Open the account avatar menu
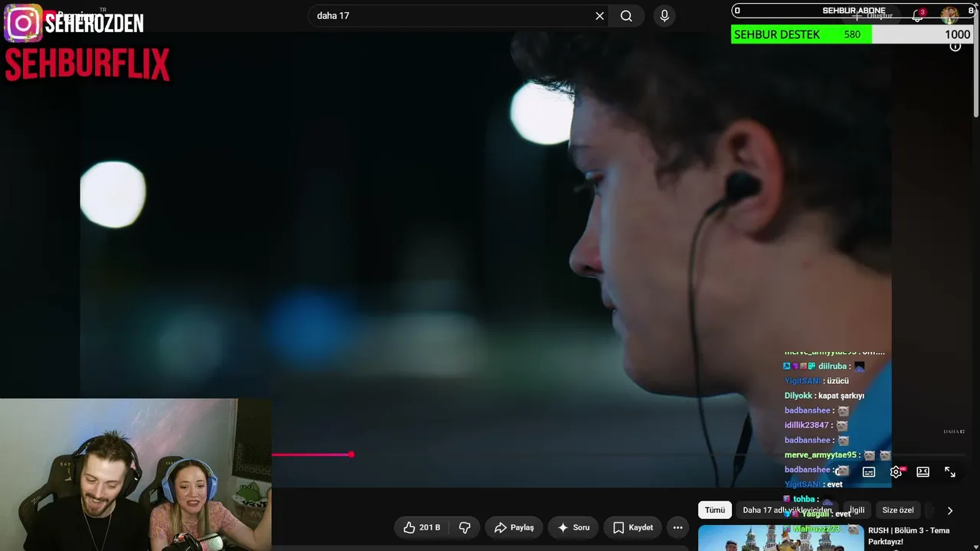Screen dimensions: 980x551 point(949,15)
